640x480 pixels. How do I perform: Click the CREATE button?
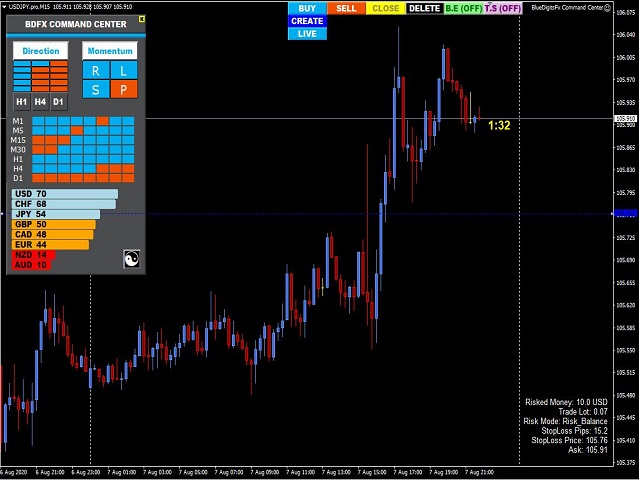tap(307, 21)
